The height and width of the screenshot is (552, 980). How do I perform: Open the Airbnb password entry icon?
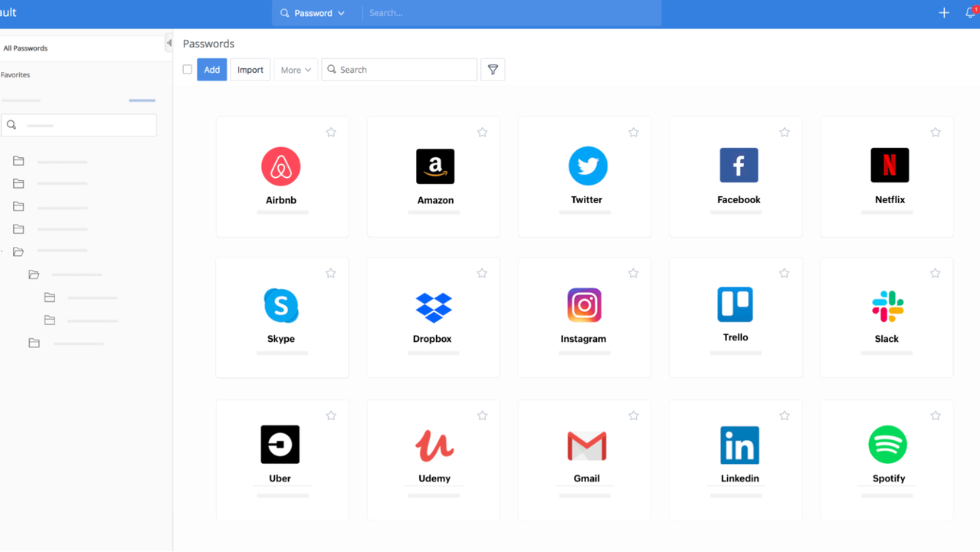pos(280,166)
